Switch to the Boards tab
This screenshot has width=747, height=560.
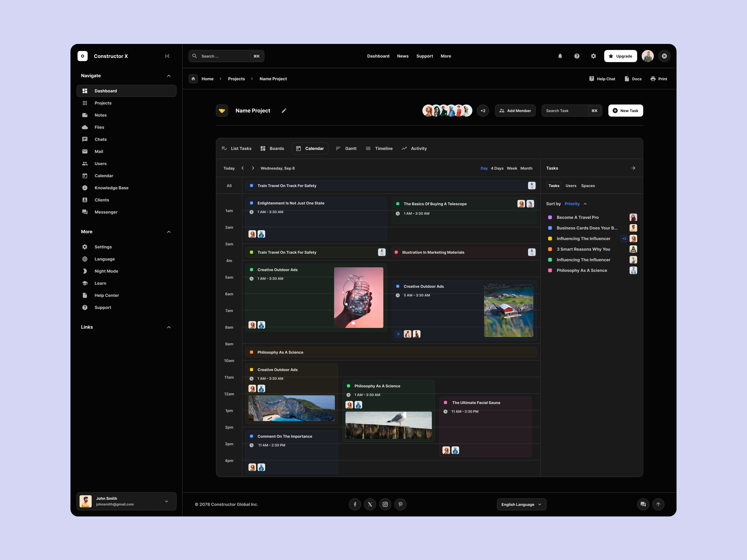[x=272, y=149]
